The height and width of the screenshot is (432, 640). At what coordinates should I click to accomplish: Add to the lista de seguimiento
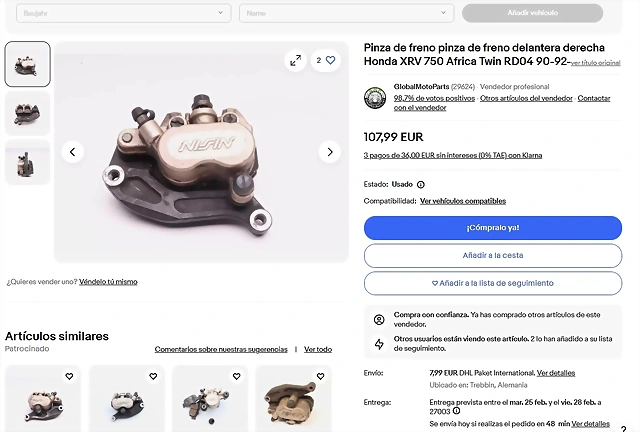(493, 283)
